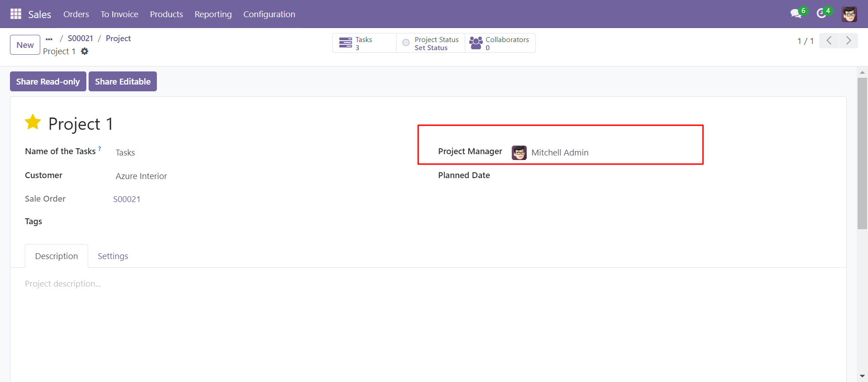The height and width of the screenshot is (382, 868).
Task: Open the user avatar menu
Action: 849,14
